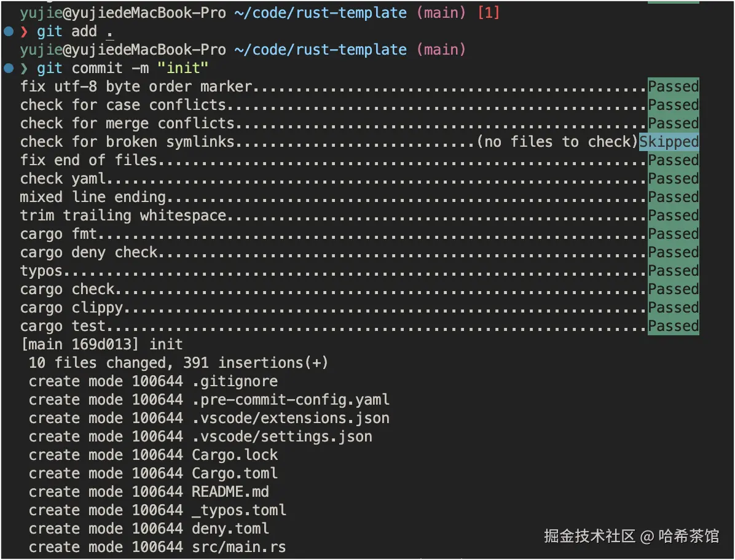Click the red [1] exit code indicator
Image resolution: width=735 pixels, height=560 pixels.
click(489, 13)
